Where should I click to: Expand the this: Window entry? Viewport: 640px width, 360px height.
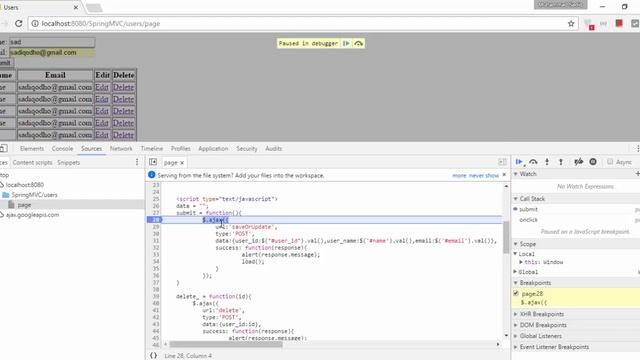point(521,262)
